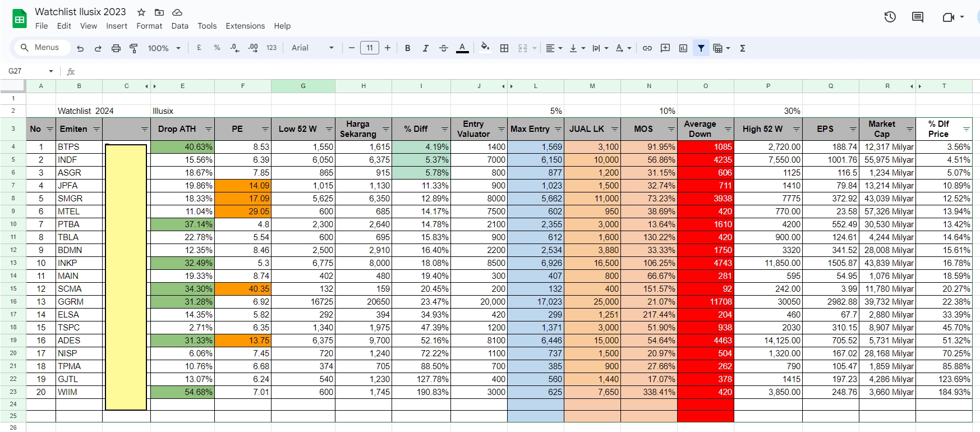Screen dimensions: 980x432
Task: Open the Google Sheets home icon
Action: pos(20,19)
